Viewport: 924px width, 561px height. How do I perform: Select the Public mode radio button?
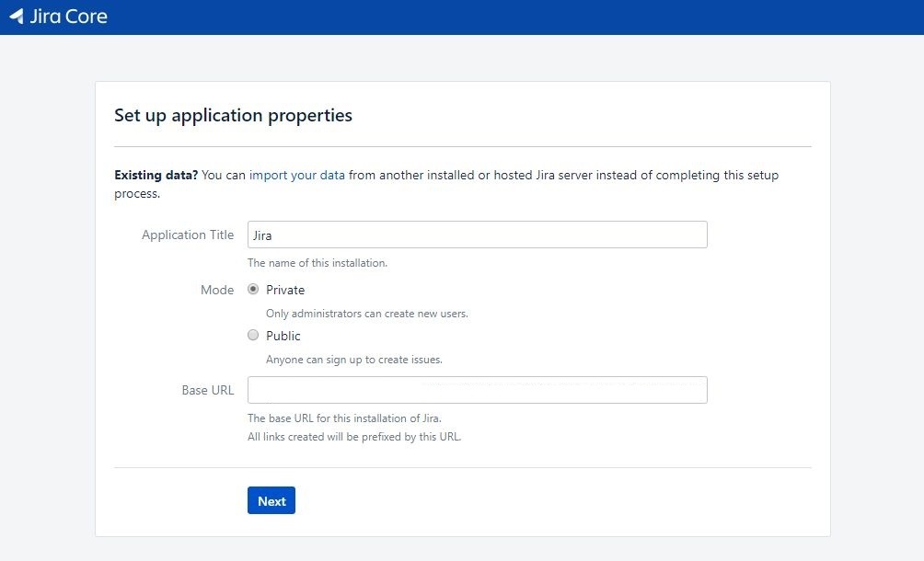[253, 335]
